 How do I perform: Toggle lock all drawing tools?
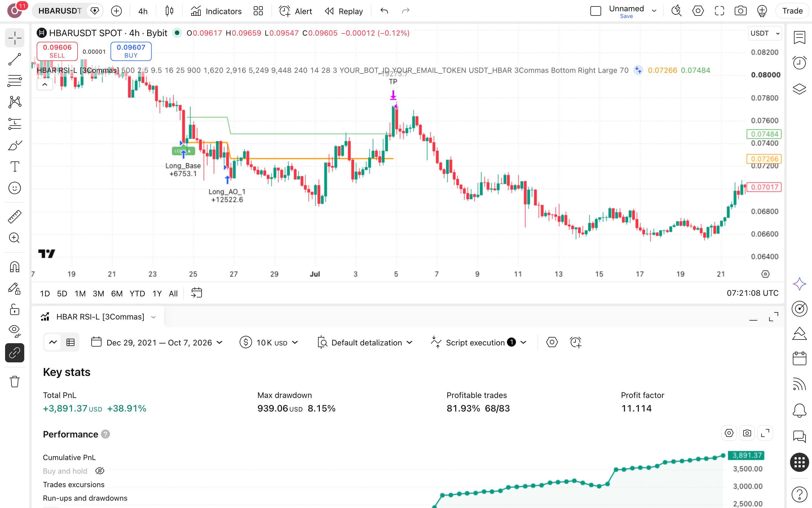(x=14, y=310)
